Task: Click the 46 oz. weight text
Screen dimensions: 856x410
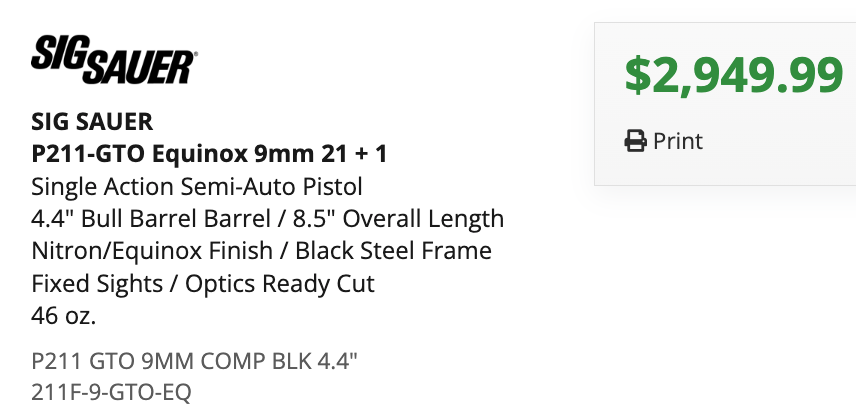Action: [63, 316]
